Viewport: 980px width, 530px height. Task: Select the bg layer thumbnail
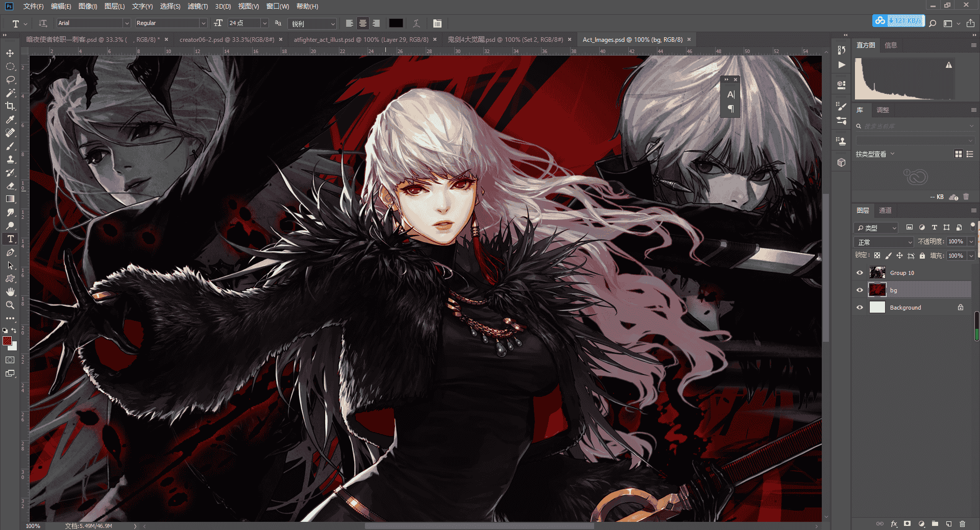(877, 290)
